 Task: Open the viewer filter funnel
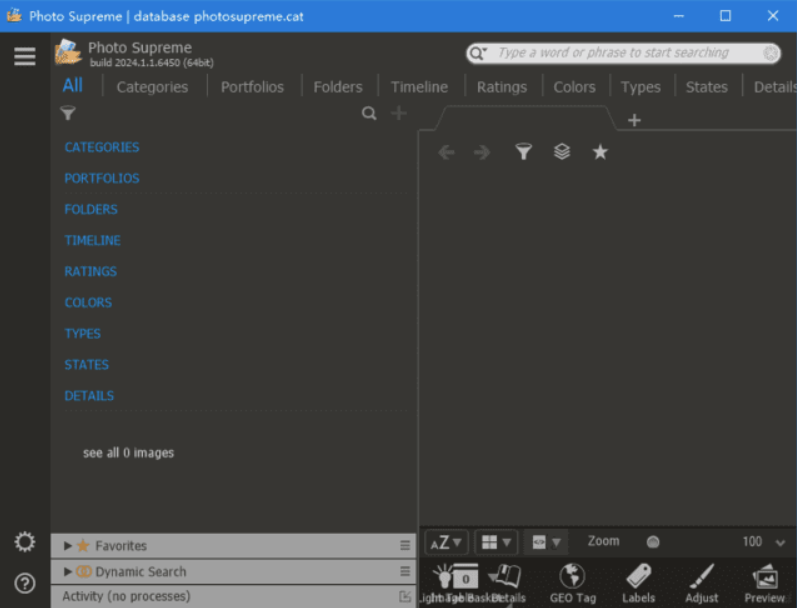click(x=524, y=151)
